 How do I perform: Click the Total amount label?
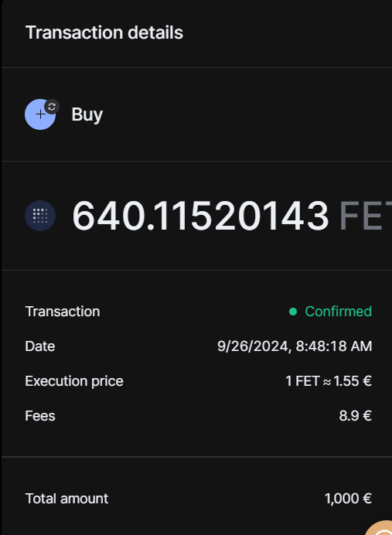click(66, 499)
